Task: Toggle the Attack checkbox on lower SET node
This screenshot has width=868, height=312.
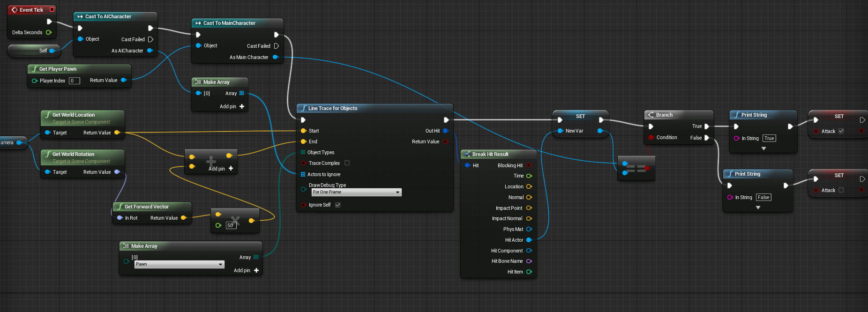Action: [x=841, y=190]
